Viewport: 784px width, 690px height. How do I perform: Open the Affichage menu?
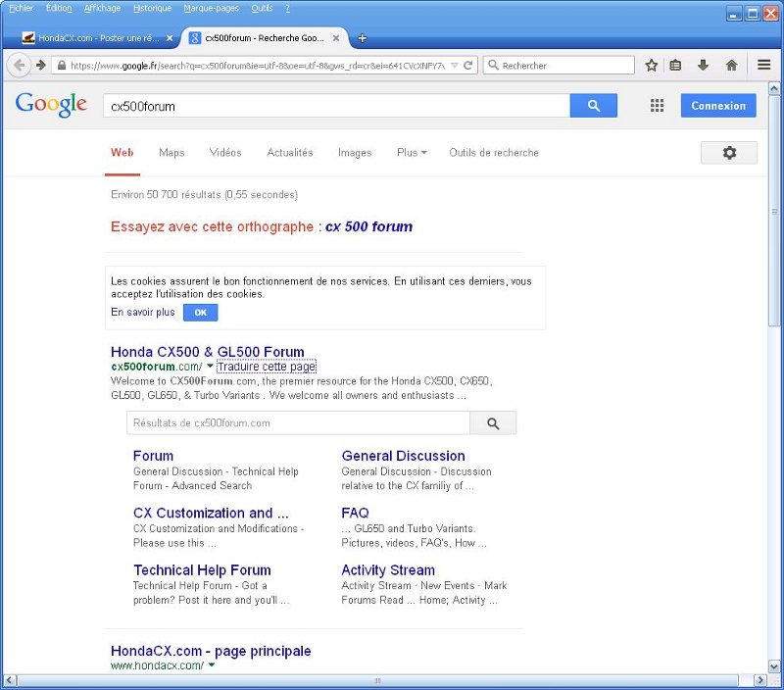click(103, 8)
